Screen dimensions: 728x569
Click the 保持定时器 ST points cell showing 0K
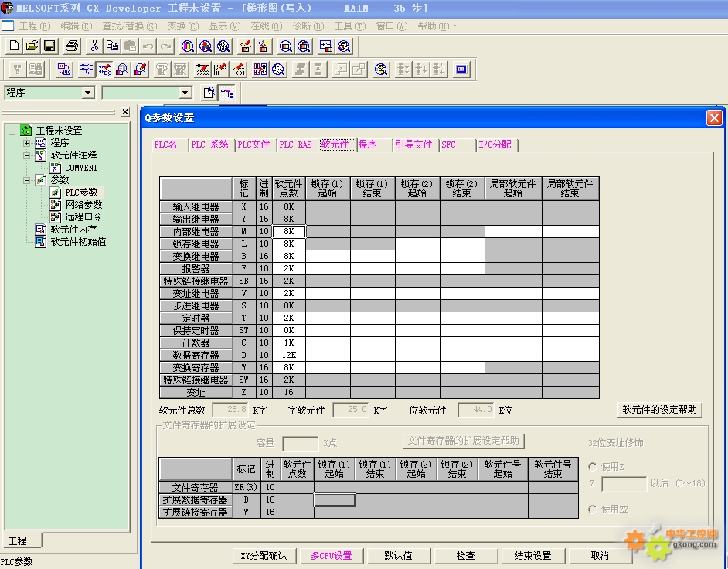pyautogui.click(x=289, y=330)
